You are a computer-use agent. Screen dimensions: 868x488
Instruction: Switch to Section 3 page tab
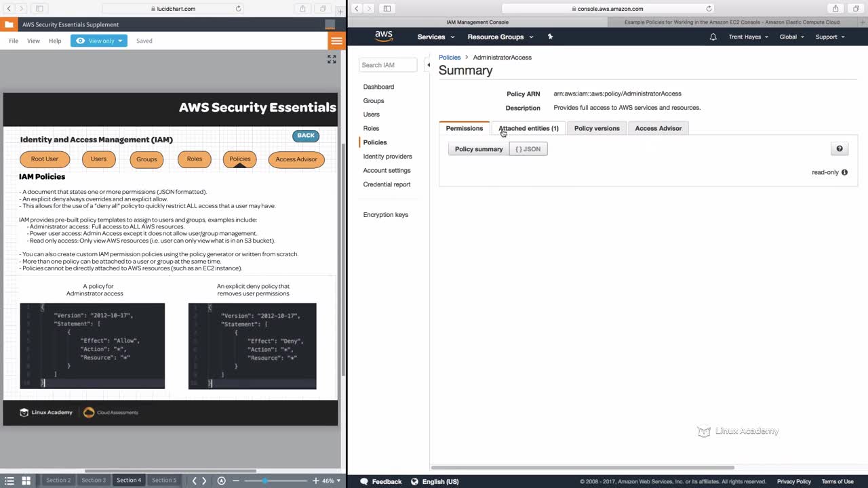click(x=94, y=481)
